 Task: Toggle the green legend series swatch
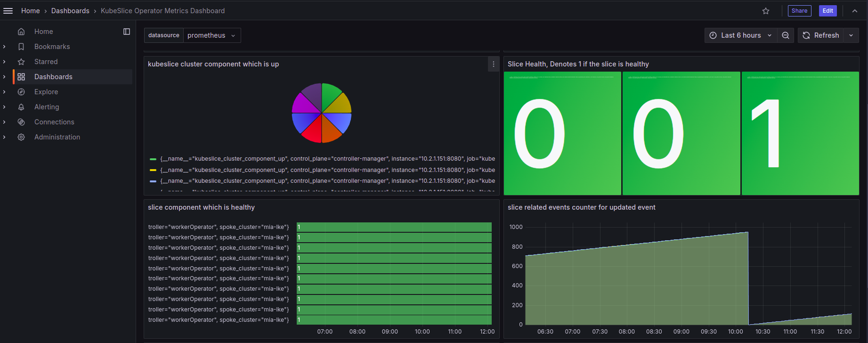pyautogui.click(x=153, y=159)
